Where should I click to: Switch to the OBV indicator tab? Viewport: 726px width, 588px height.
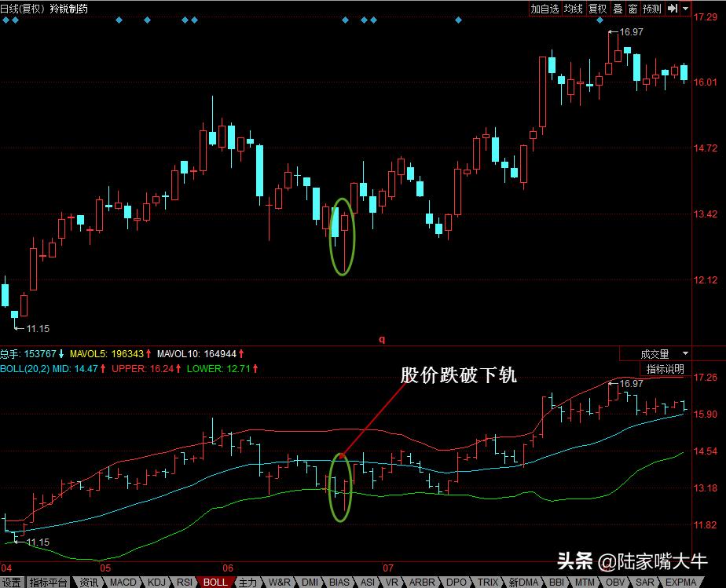tap(615, 582)
